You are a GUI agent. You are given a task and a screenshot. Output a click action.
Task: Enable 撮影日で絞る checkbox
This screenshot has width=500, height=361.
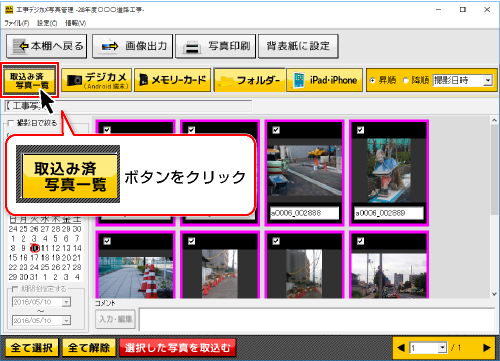click(11, 123)
